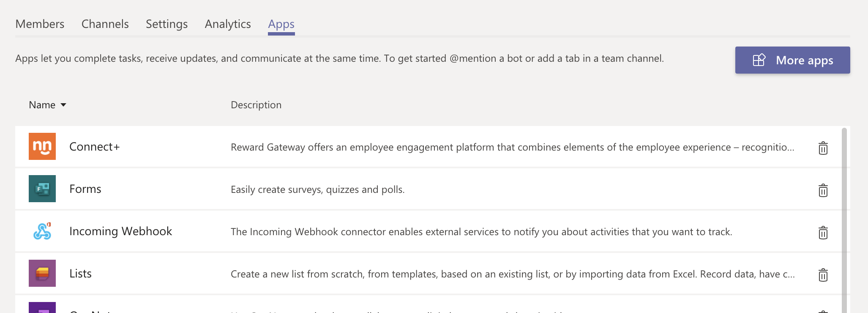Remove the Lists app via trash icon
Viewport: 868px width, 313px height.
click(823, 275)
